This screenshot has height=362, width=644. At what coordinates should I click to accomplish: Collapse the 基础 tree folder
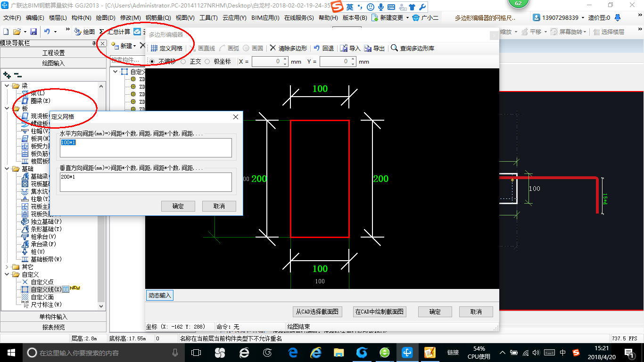click(7, 169)
